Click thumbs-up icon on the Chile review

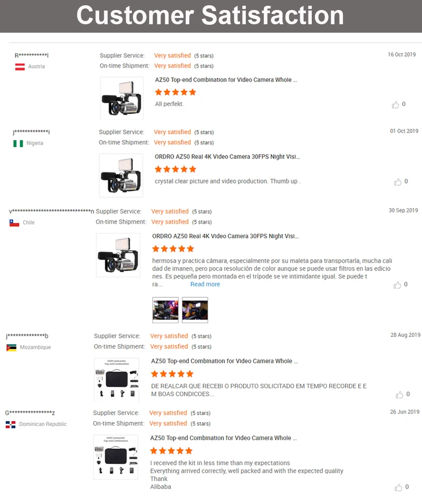pyautogui.click(x=397, y=285)
